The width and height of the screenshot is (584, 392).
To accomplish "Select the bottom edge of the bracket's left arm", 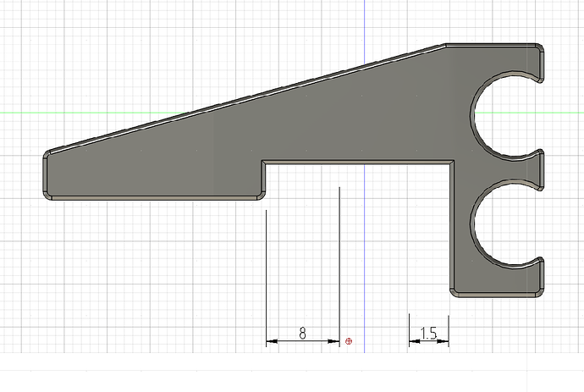I will (152, 197).
